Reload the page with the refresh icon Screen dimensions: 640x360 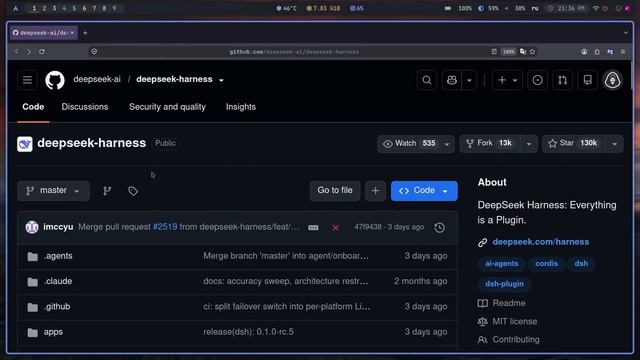coord(42,51)
